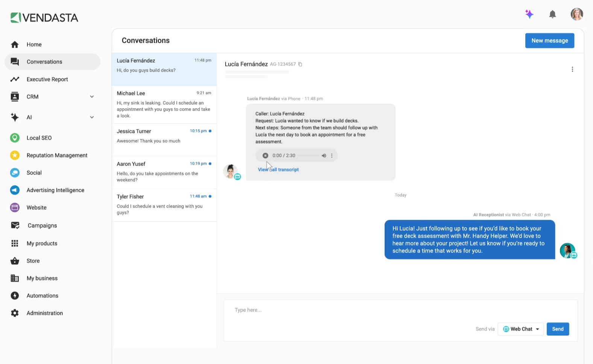Image resolution: width=593 pixels, height=364 pixels.
Task: Click the Vendasta logo
Action: (44, 18)
